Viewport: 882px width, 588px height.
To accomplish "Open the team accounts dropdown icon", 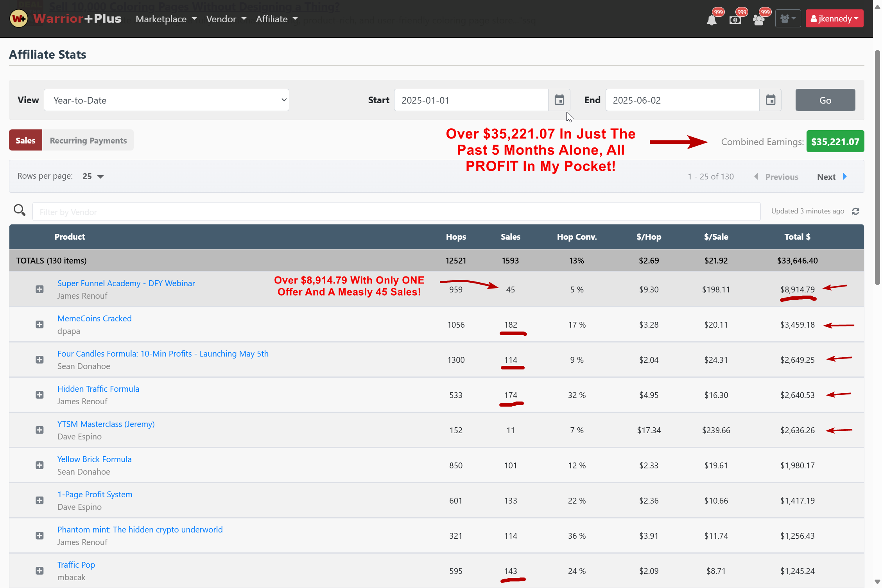I will [788, 18].
